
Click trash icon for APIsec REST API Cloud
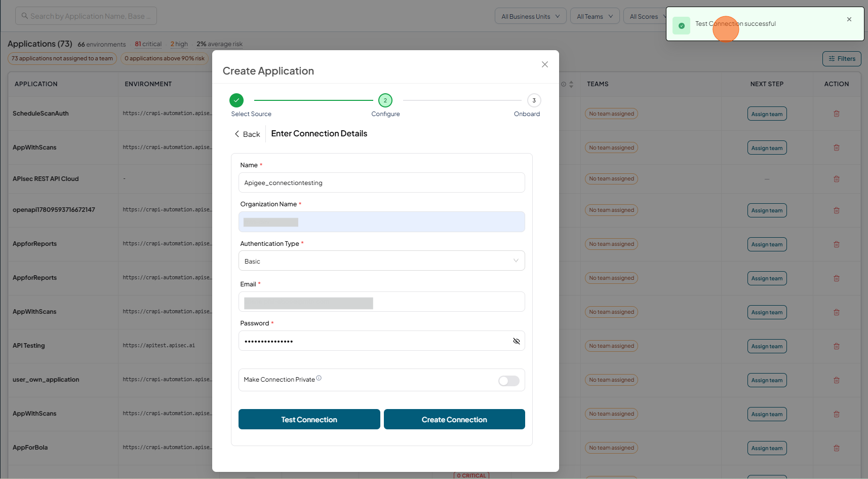[837, 179]
